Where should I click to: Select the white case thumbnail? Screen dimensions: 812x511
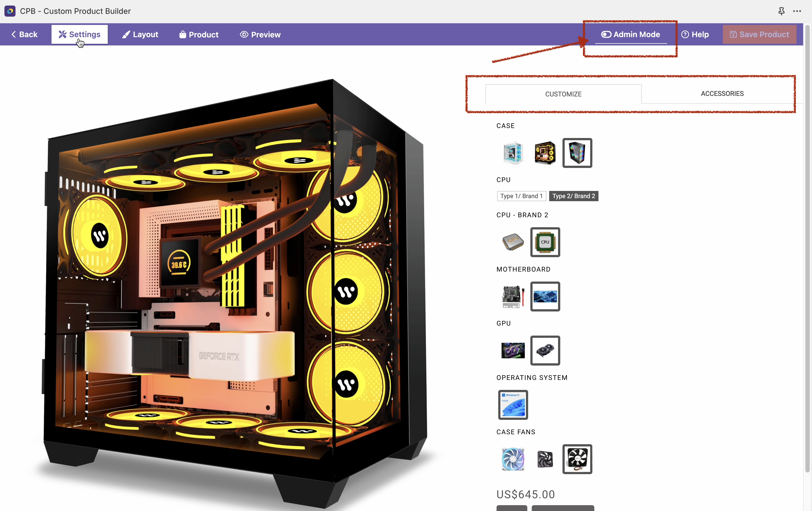click(513, 153)
